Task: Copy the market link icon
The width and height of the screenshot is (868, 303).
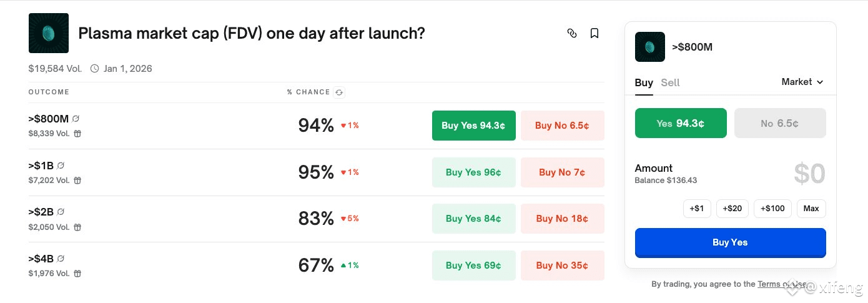Action: (572, 33)
